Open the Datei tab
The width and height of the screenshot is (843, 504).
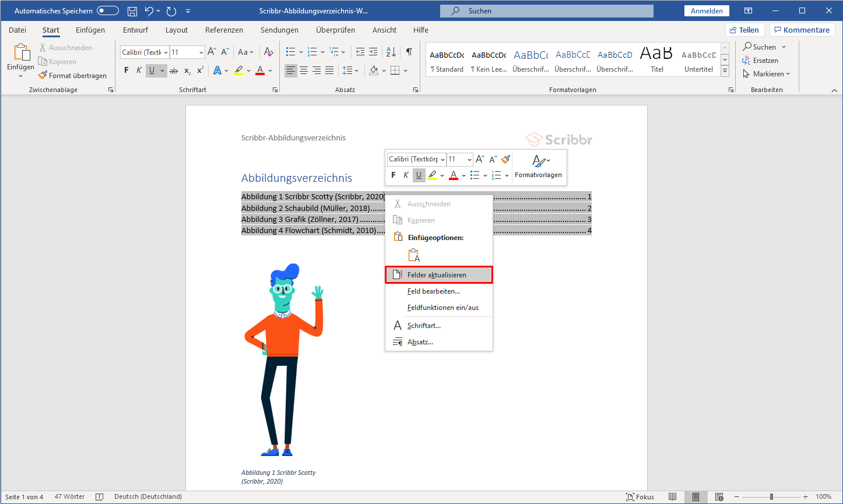point(17,30)
